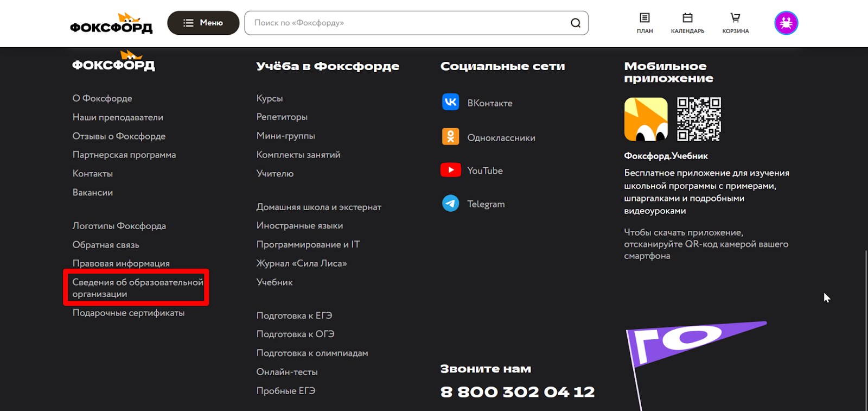Open the Вакансии link
868x411 pixels.
(x=93, y=193)
